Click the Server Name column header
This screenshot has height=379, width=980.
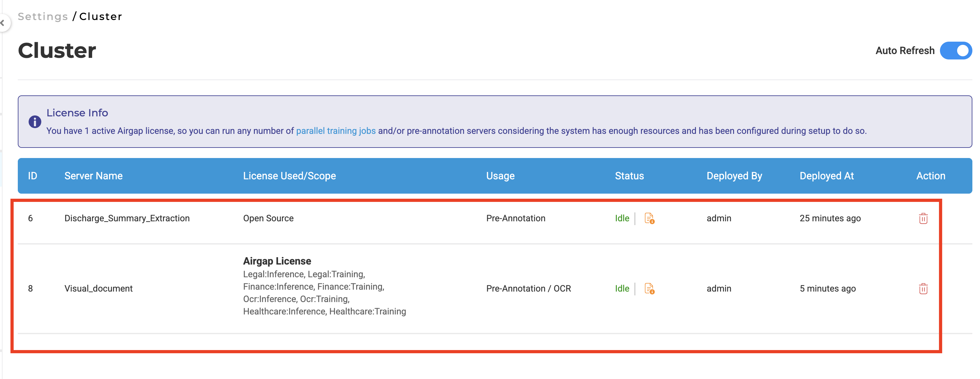93,176
